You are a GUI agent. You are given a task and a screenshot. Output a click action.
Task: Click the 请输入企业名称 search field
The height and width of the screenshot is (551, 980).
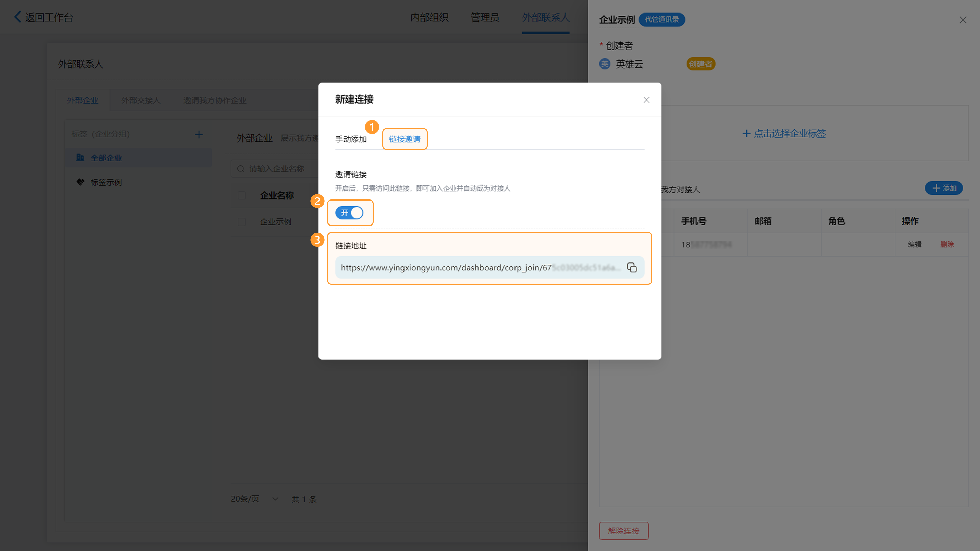click(277, 168)
